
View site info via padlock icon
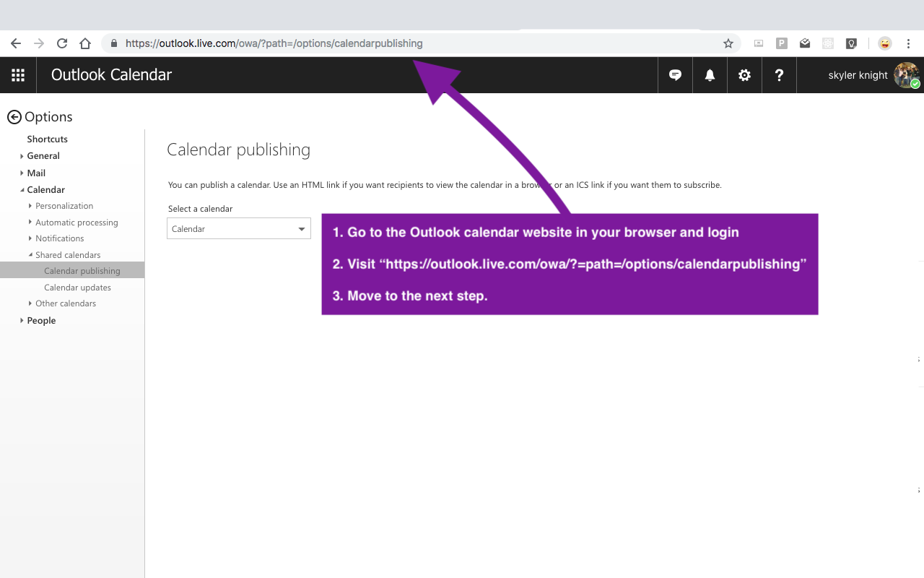point(113,43)
